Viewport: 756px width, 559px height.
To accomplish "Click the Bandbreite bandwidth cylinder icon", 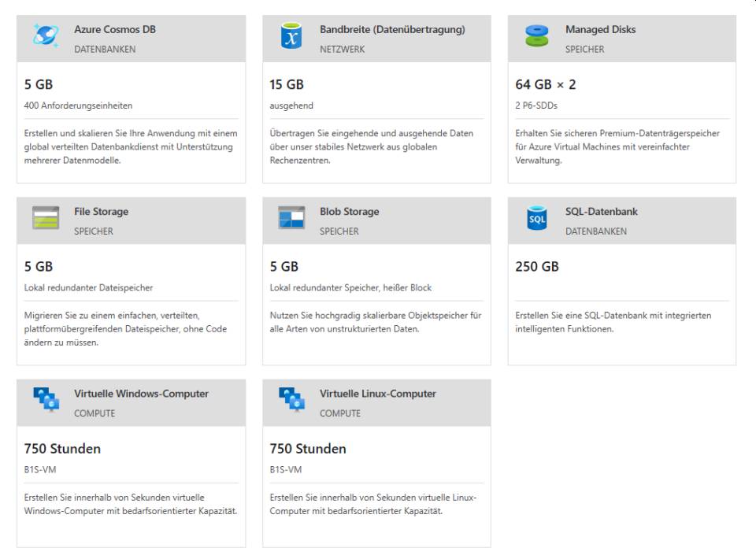I will tap(291, 35).
